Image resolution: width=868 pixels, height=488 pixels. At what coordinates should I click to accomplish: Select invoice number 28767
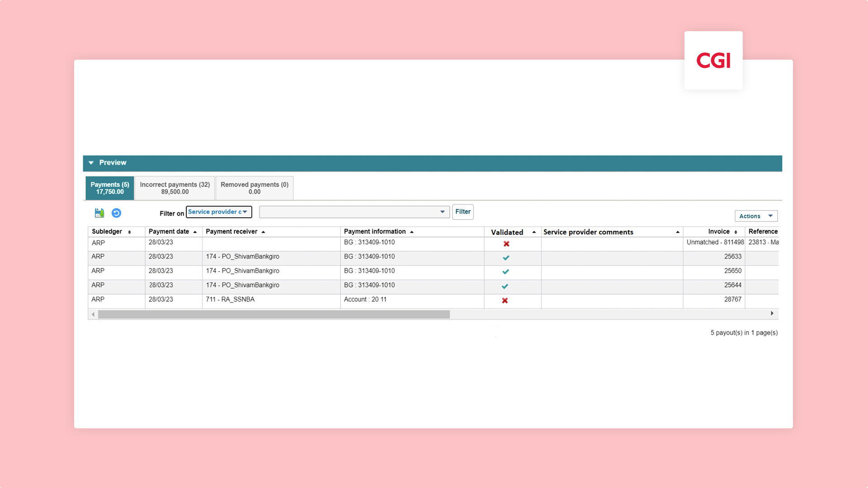pos(733,300)
